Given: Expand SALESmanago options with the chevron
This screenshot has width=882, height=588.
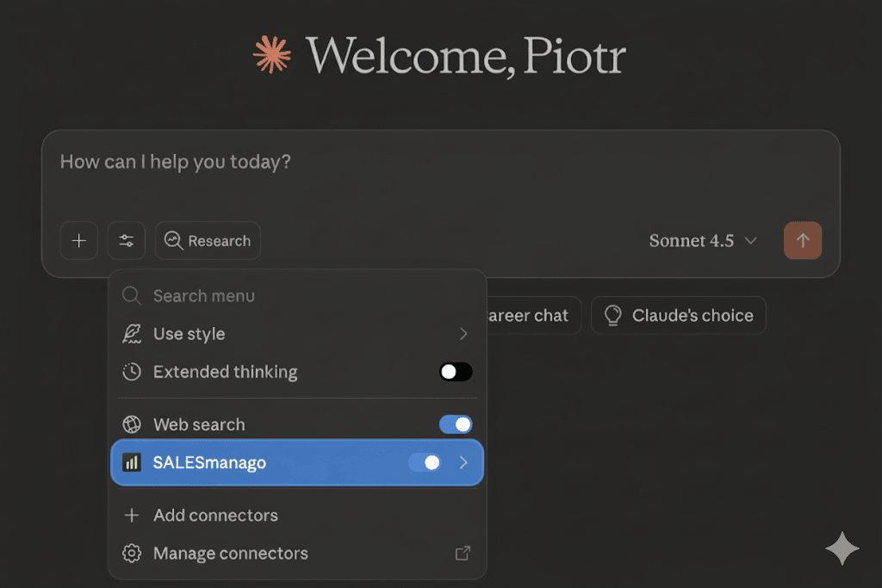Looking at the screenshot, I should tap(463, 463).
